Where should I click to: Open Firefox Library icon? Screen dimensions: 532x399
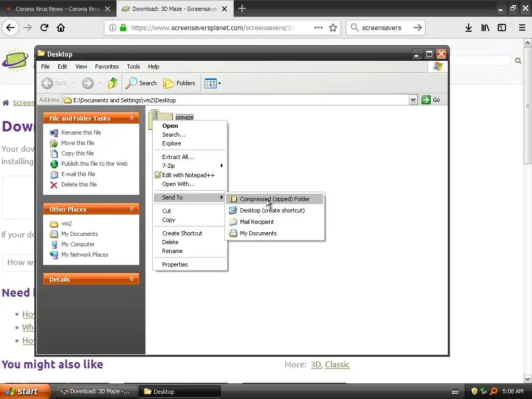[x=485, y=28]
